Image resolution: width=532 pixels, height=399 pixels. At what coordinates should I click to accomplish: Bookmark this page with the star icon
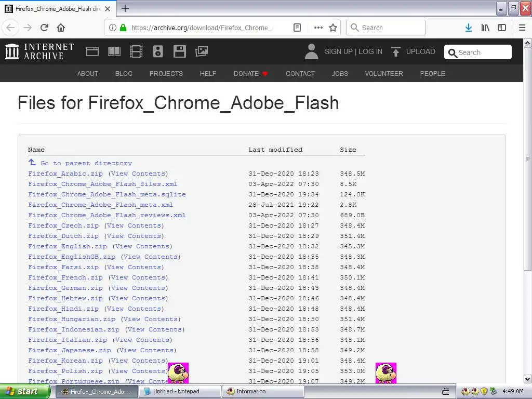click(333, 28)
